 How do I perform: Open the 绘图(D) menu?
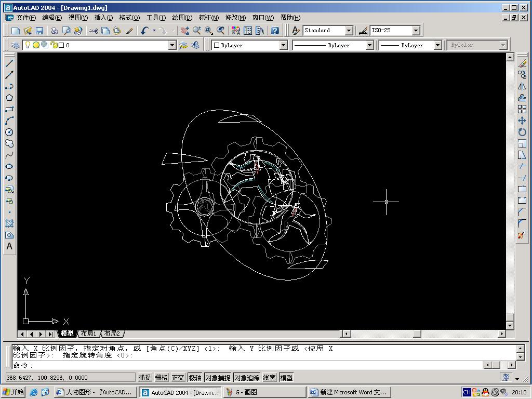click(x=182, y=18)
